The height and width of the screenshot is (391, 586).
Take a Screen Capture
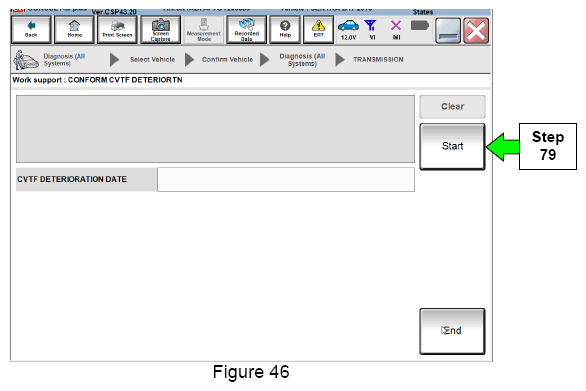click(160, 30)
